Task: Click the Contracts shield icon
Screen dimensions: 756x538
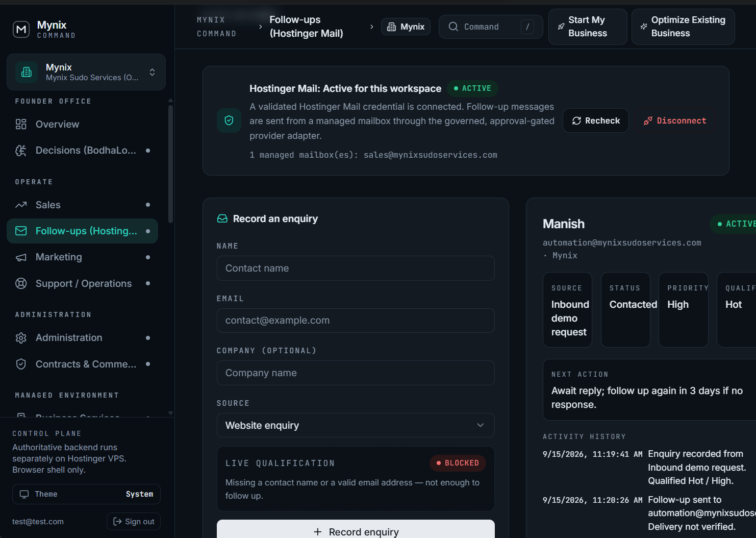Action: pyautogui.click(x=21, y=364)
